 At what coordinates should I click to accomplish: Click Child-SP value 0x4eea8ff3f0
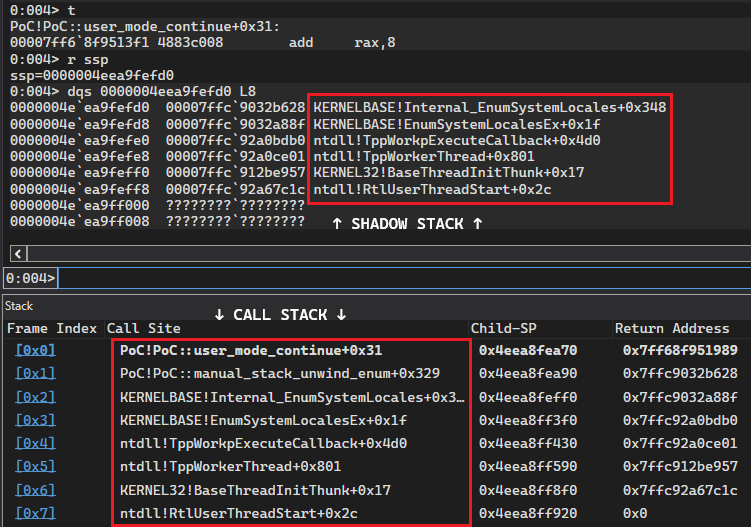tap(528, 420)
